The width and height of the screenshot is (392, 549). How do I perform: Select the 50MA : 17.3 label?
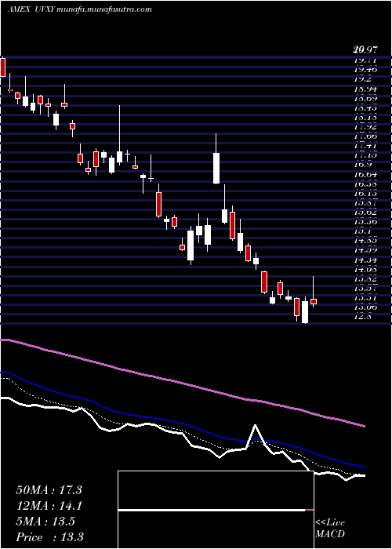(49, 490)
